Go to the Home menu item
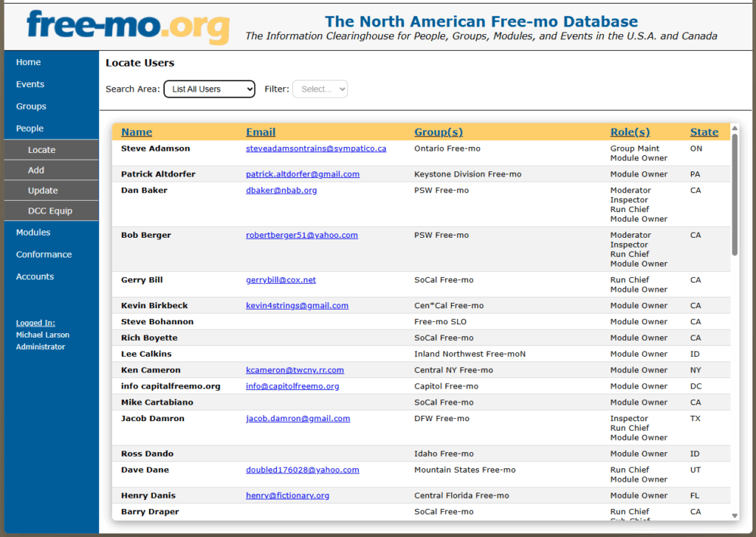Image resolution: width=756 pixels, height=537 pixels. (x=29, y=62)
